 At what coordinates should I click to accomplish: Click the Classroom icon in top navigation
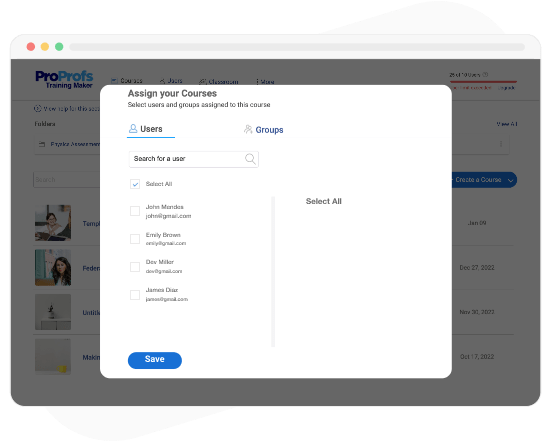tap(202, 82)
